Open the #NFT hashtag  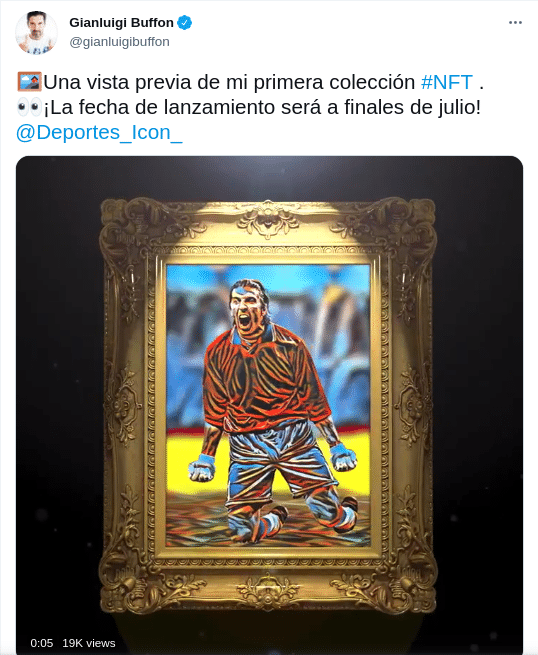point(447,82)
